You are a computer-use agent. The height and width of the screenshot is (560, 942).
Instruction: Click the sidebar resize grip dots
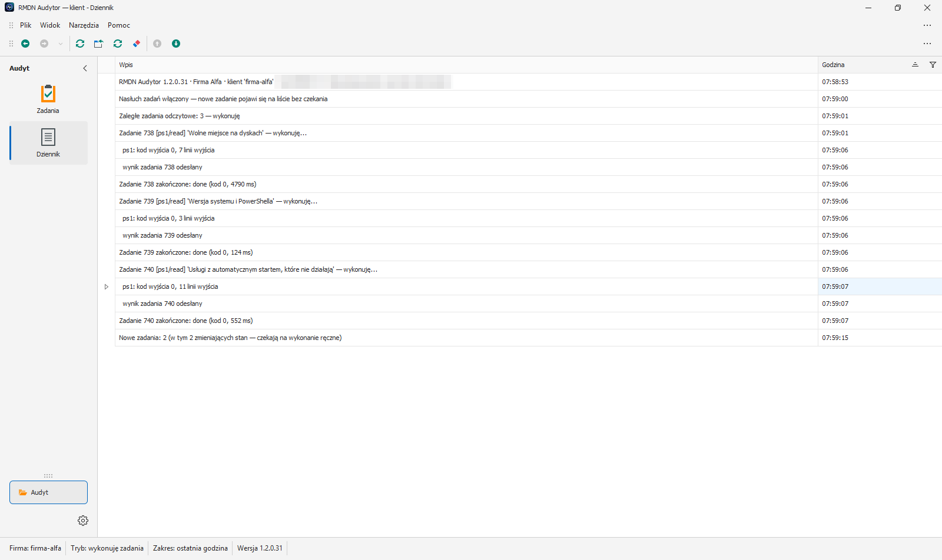pos(48,476)
